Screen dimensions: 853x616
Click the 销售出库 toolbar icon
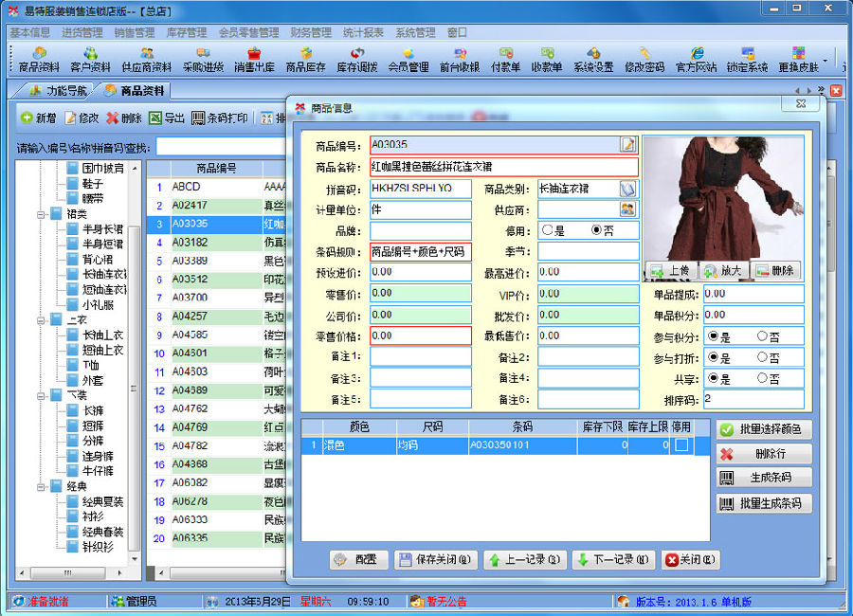253,59
